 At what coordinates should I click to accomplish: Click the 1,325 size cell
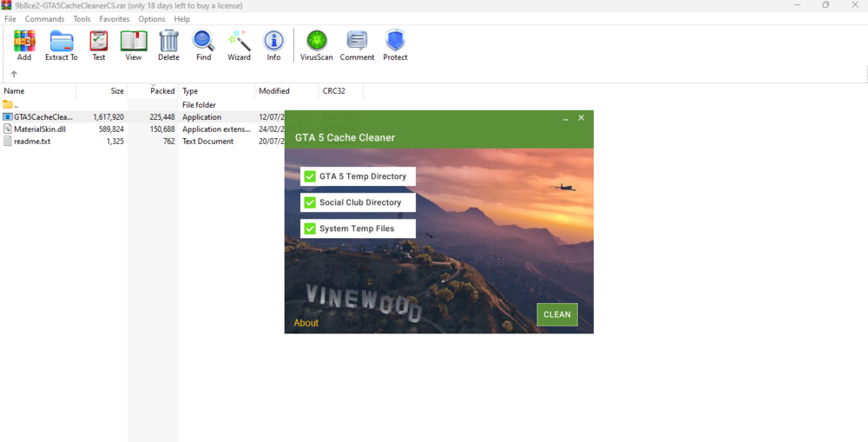click(x=115, y=142)
